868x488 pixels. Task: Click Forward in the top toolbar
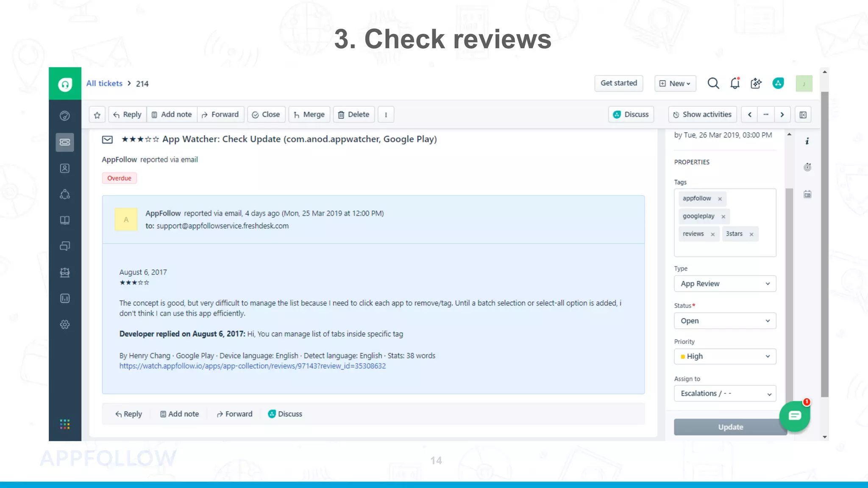[220, 115]
